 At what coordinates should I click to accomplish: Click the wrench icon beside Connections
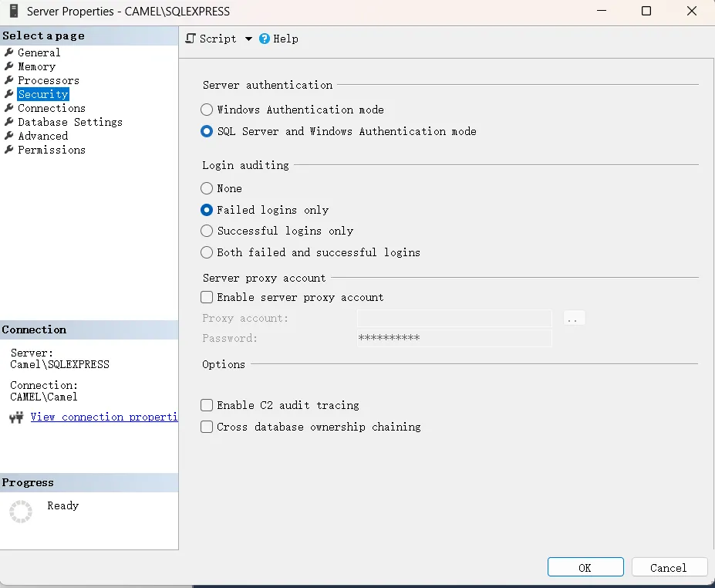[x=8, y=108]
